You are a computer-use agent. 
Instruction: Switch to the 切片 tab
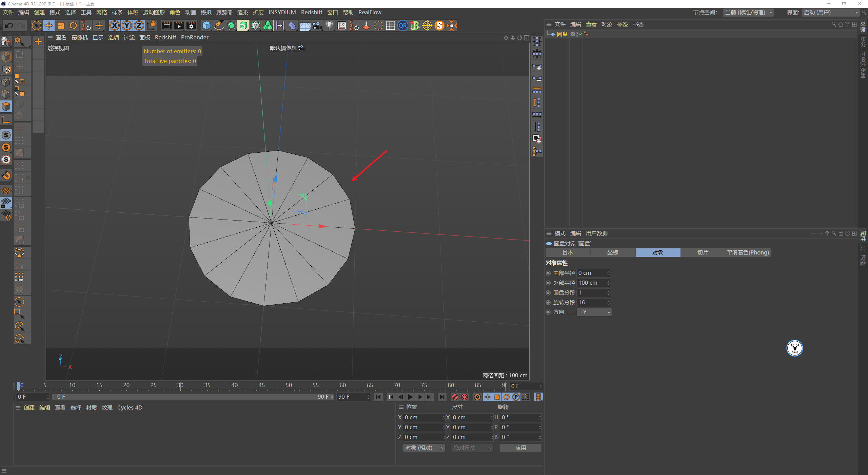[x=703, y=253]
